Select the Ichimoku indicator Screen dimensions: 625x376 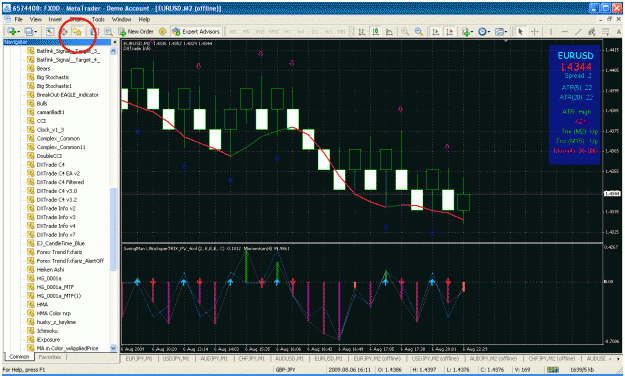click(47, 331)
